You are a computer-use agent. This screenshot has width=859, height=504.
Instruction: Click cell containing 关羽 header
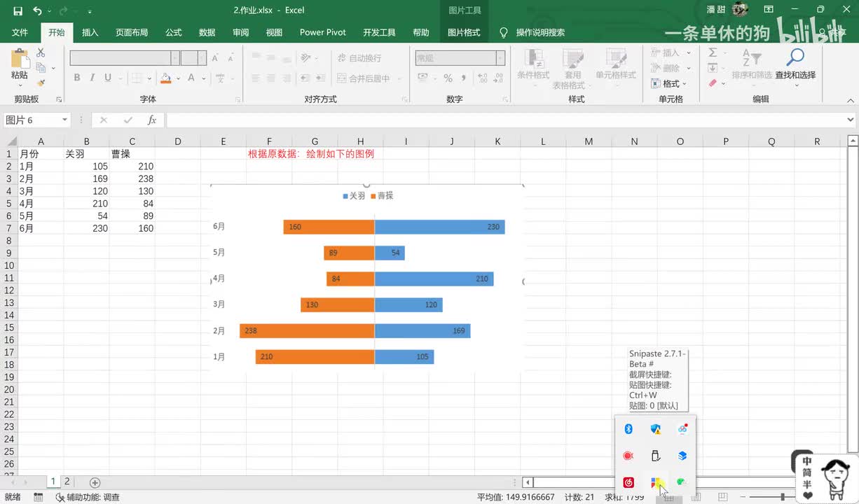coord(86,154)
